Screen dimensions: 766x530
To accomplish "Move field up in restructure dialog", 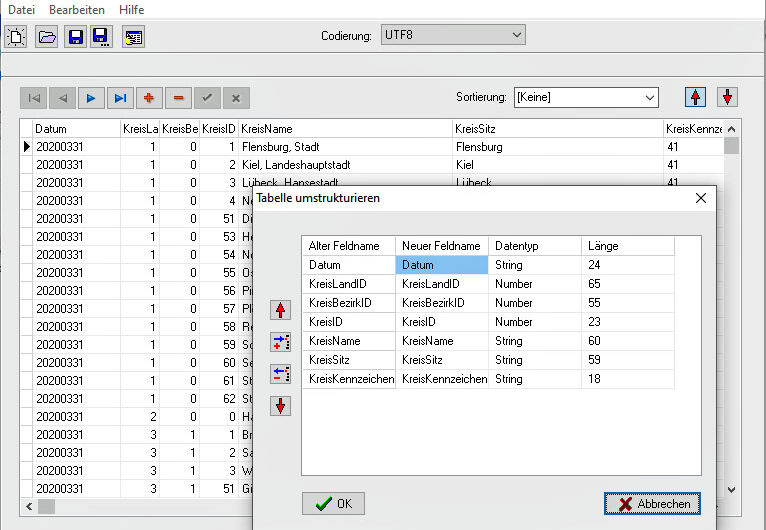I will coord(281,310).
